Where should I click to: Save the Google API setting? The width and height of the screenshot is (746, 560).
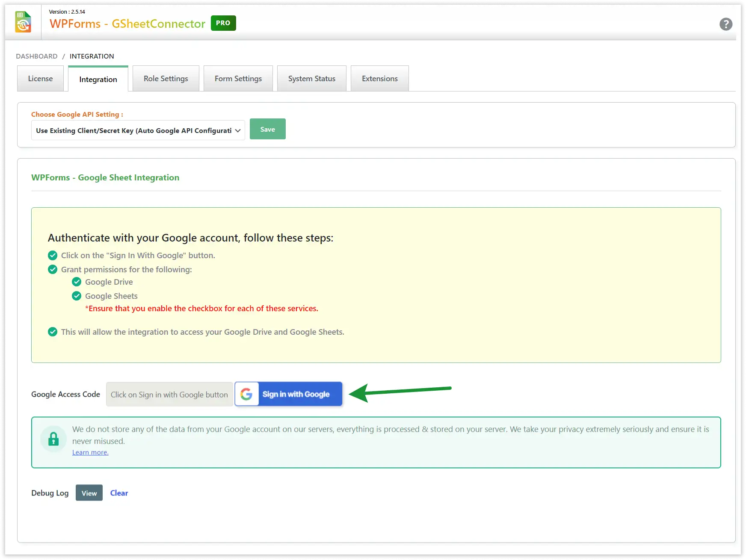click(x=267, y=129)
